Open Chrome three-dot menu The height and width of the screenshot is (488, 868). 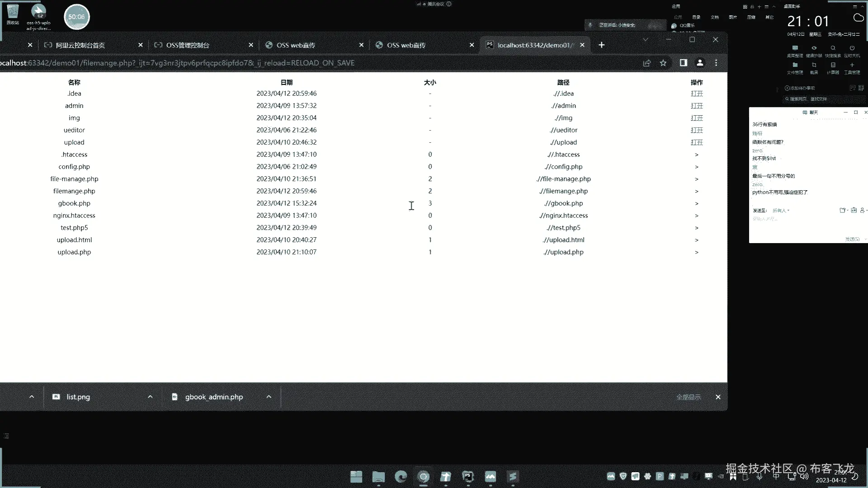(716, 63)
